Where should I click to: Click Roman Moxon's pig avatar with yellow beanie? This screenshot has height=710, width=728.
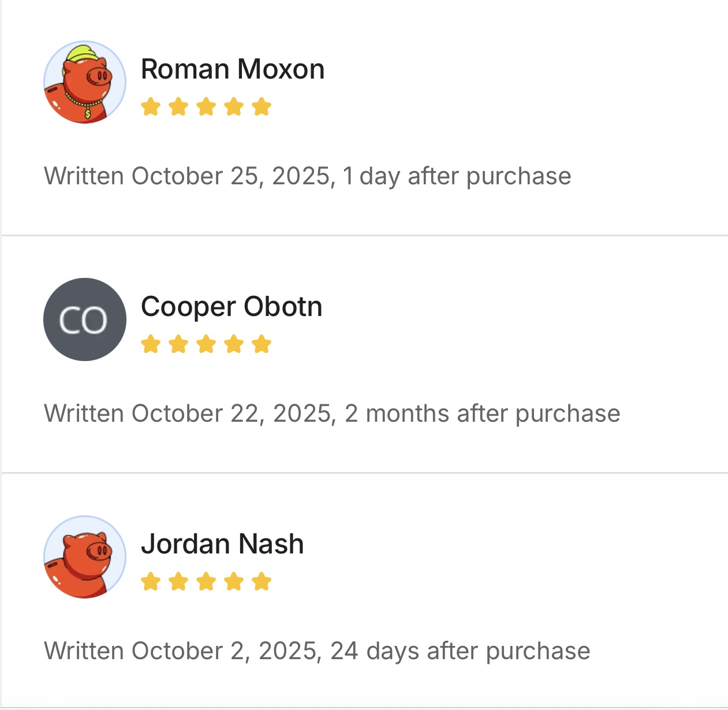pos(85,82)
